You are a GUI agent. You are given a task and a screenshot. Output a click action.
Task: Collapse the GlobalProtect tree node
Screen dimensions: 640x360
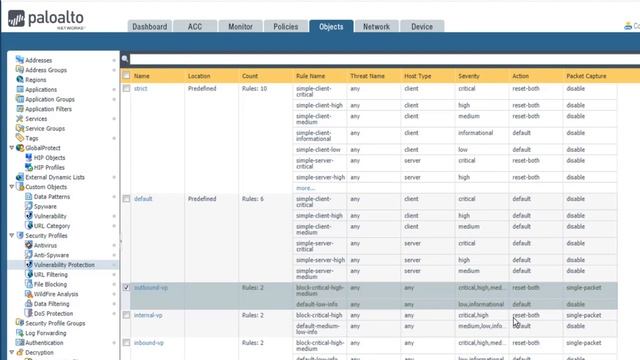(12, 148)
